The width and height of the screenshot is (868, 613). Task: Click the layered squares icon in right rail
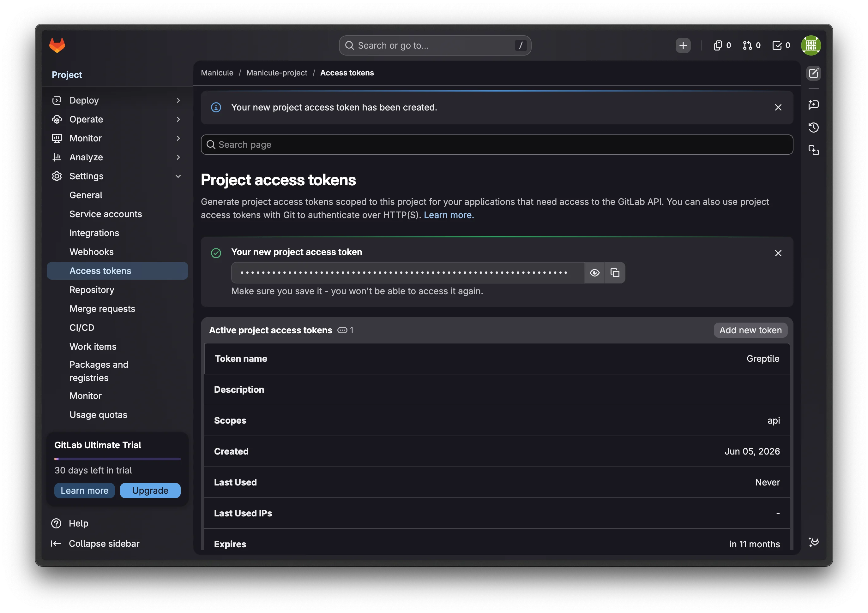813,150
